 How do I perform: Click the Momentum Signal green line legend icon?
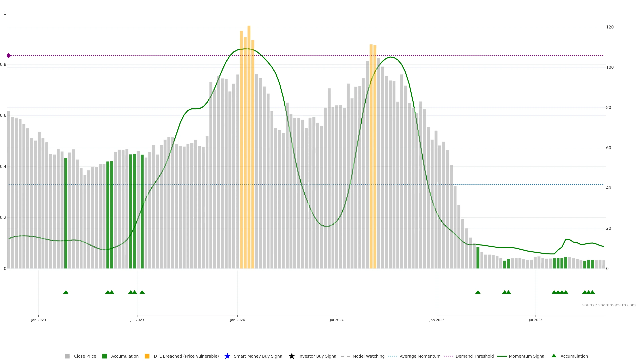(502, 356)
